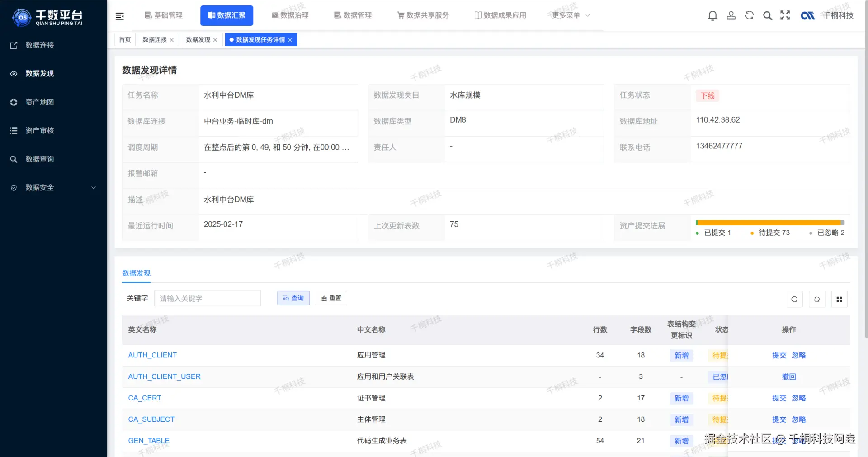
Task: Refresh the table with its refresh icon
Action: 816,299
